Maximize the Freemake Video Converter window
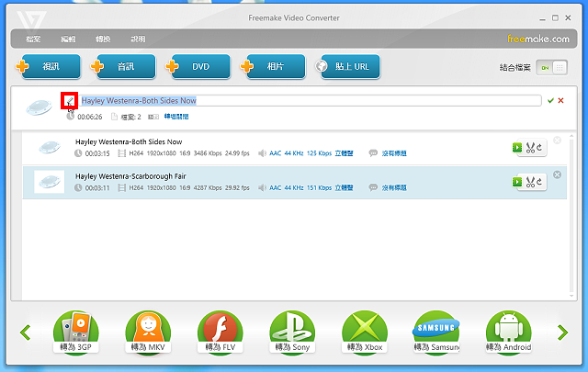The height and width of the screenshot is (372, 588). [x=555, y=18]
